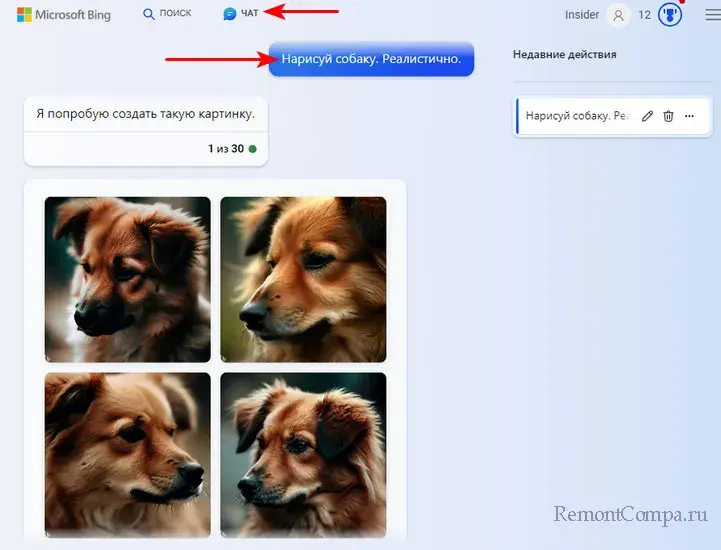Screen dimensions: 721x550
Task: Click the '1 из 30' response counter
Action: [x=225, y=149]
